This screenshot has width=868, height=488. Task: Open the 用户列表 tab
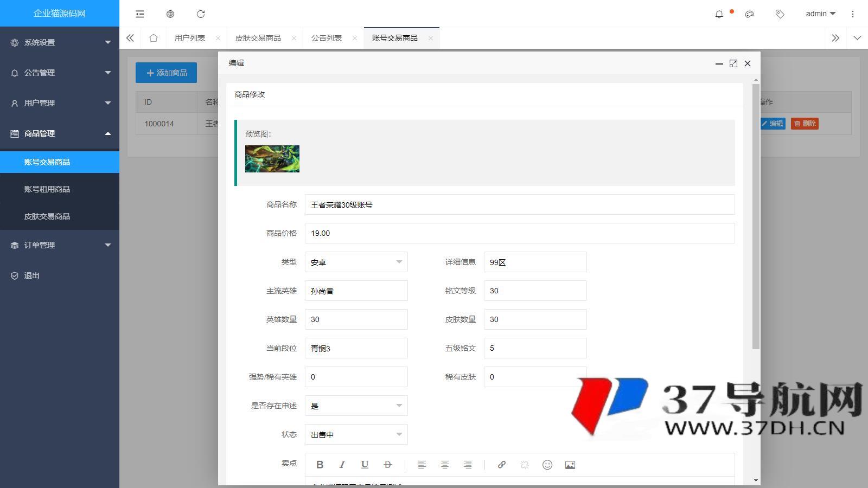click(189, 37)
